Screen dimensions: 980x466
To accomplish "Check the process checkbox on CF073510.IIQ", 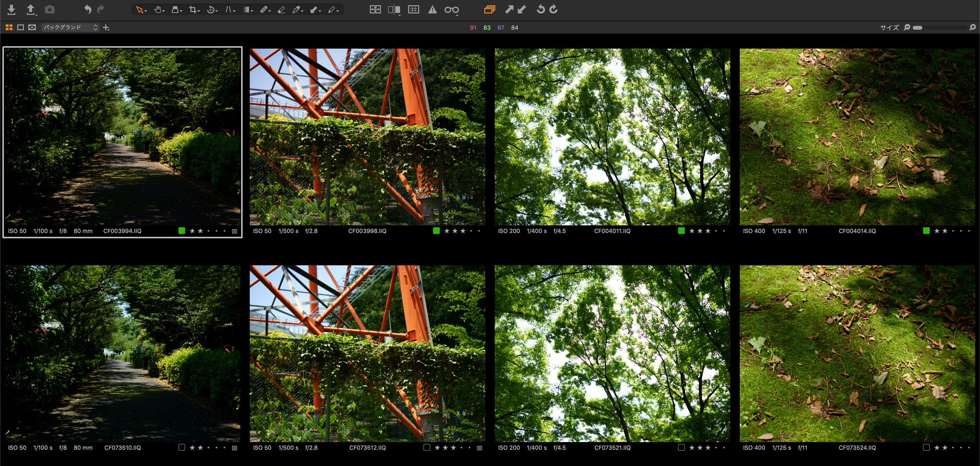I will tap(181, 447).
